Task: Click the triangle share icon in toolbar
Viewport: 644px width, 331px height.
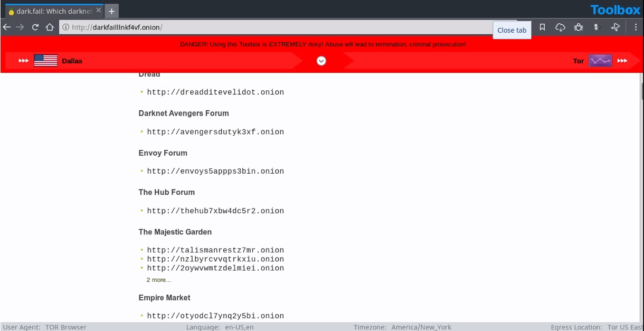Action: [x=615, y=27]
